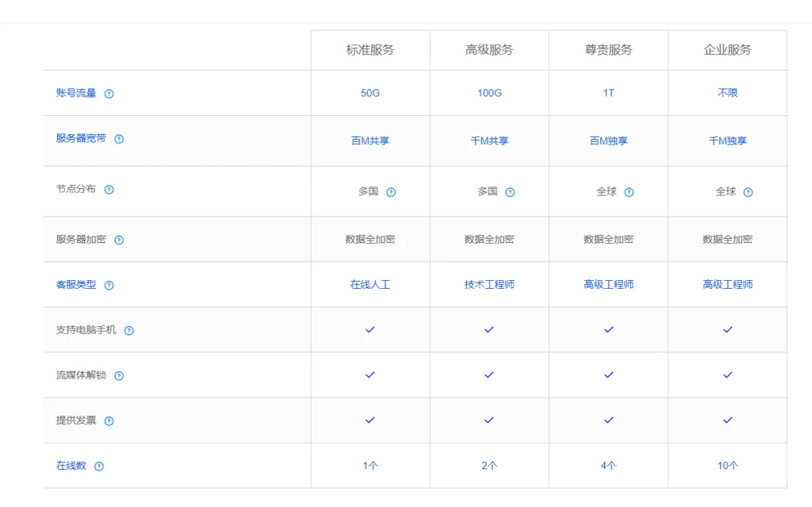Click help icon beside 多国 in 标准服务 column
Screen dimensions: 812x507
click(391, 192)
